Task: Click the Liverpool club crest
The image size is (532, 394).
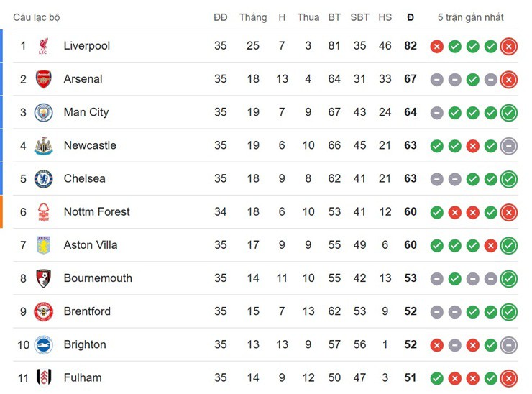Action: tap(43, 46)
